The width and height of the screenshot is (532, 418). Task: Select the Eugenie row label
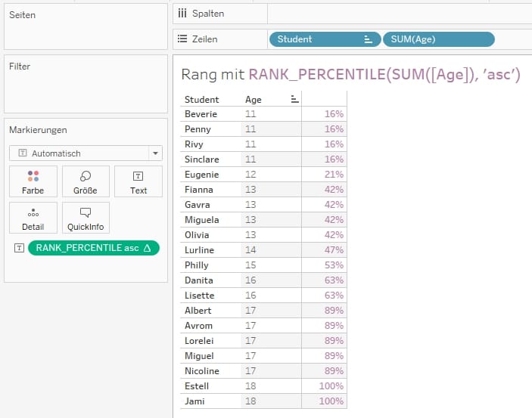tap(201, 175)
